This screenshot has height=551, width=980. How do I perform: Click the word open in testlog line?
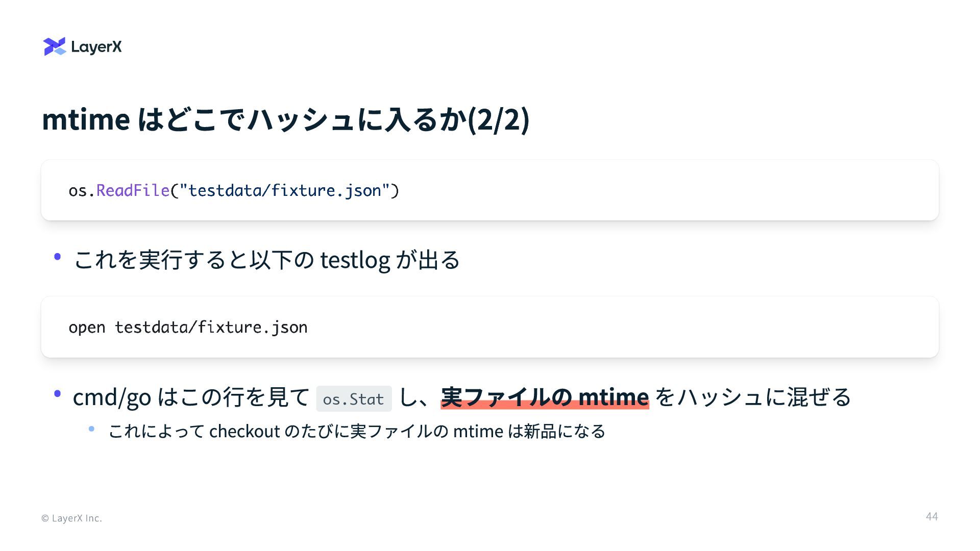pos(87,328)
